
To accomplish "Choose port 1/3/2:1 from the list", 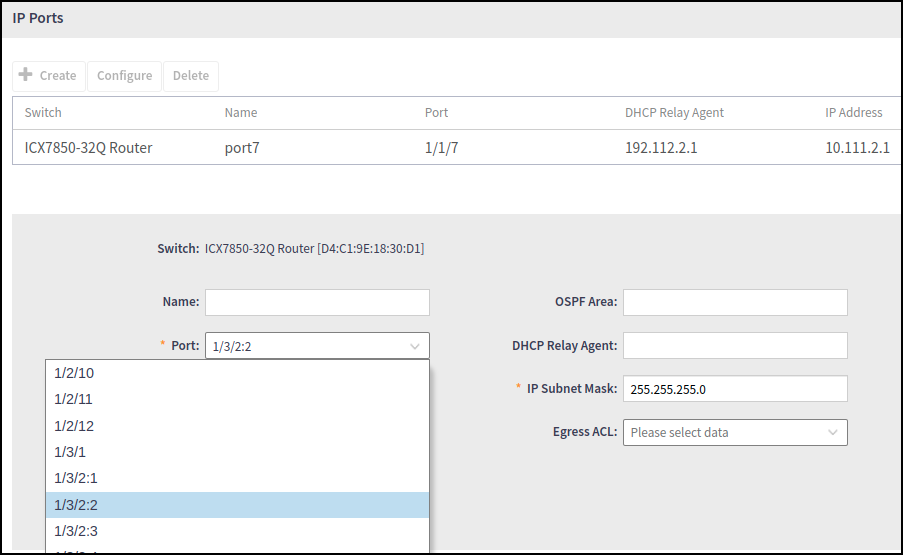I will [237, 478].
